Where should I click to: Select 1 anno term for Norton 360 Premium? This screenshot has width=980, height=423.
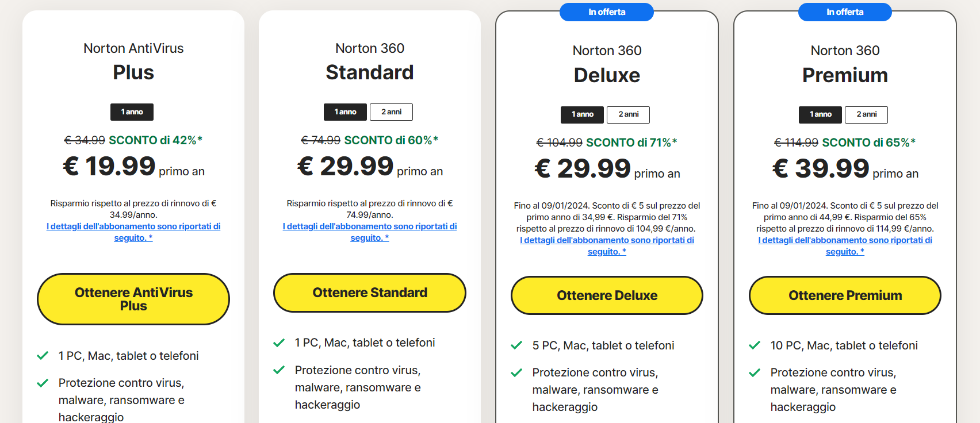[x=820, y=114]
